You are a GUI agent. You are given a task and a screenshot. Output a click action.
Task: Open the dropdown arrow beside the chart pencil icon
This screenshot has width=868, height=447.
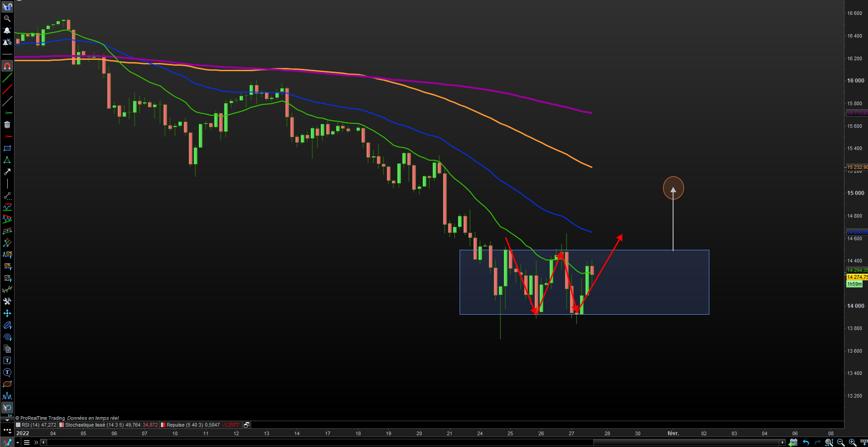pos(18,443)
